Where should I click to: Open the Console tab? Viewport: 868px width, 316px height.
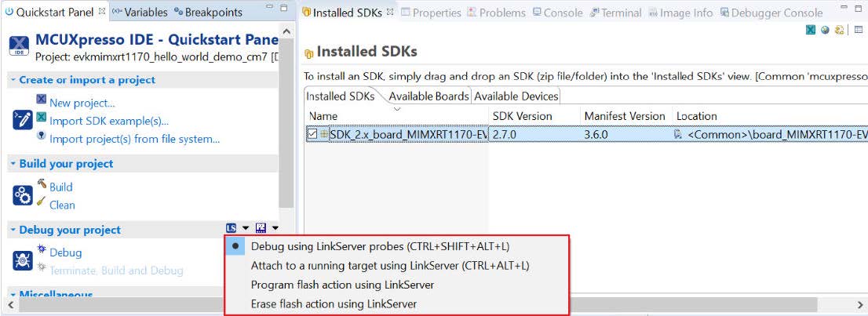click(557, 13)
